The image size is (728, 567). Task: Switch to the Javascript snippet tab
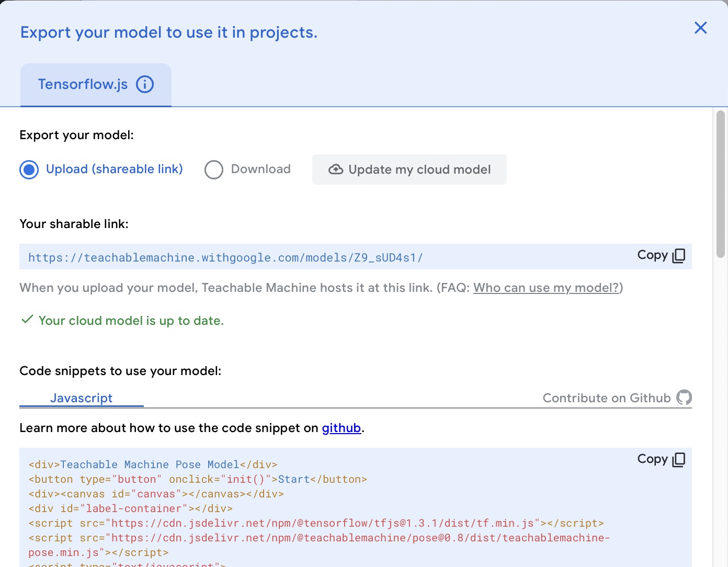[81, 398]
